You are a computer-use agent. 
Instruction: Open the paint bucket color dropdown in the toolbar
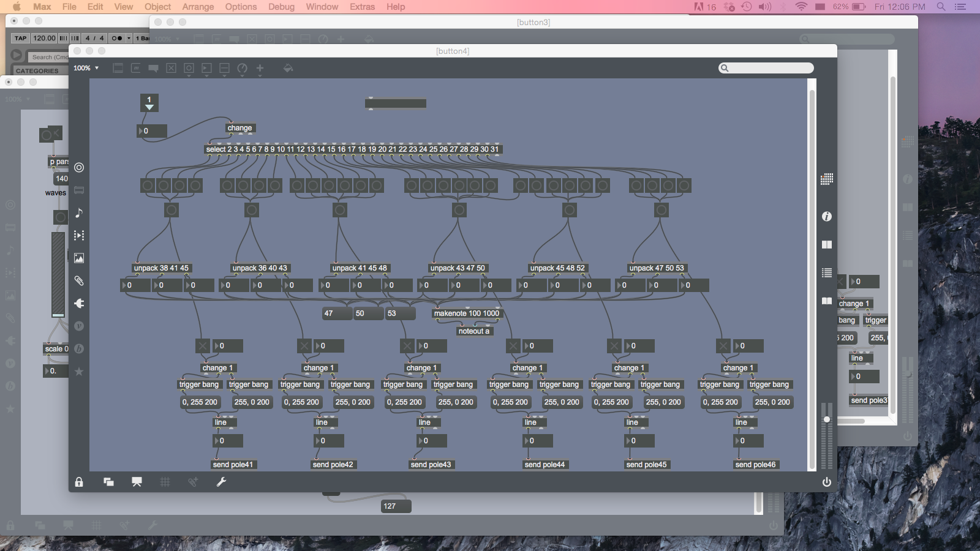[x=288, y=68]
